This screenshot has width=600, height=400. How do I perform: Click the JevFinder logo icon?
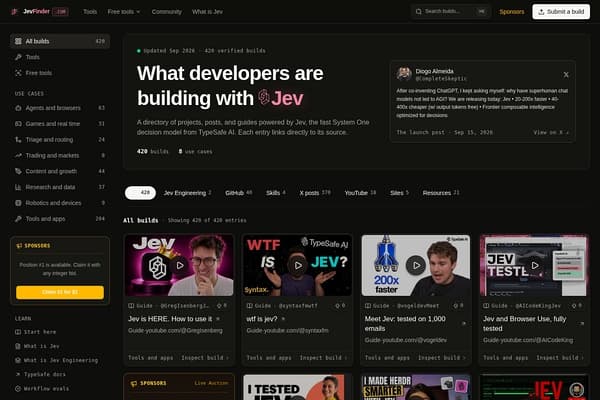[x=15, y=11]
